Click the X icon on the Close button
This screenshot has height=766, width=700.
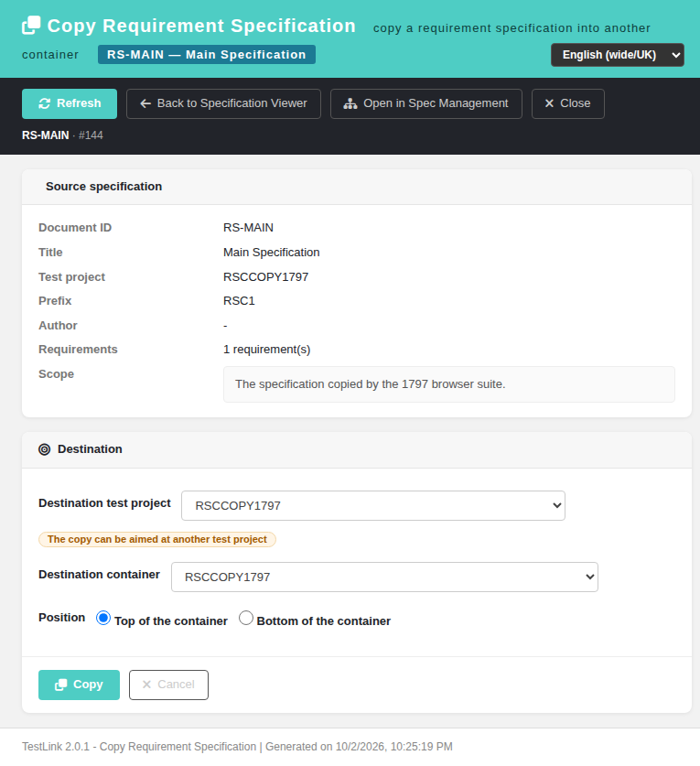click(x=549, y=103)
